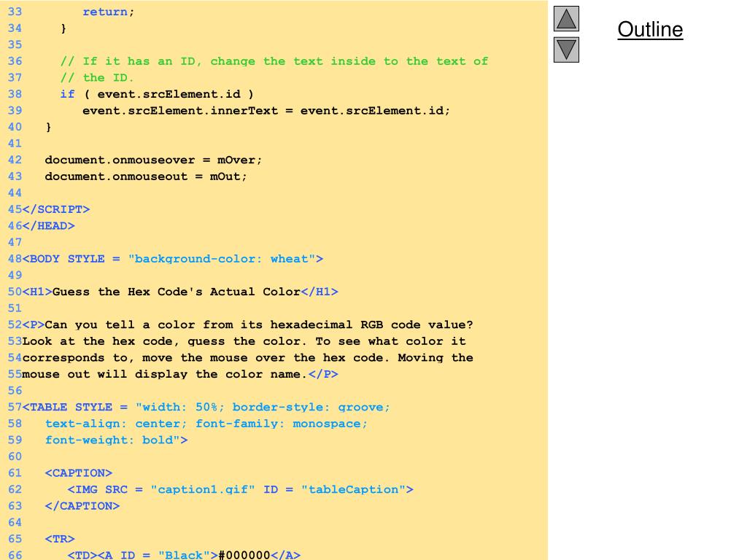Image resolution: width=747 pixels, height=560 pixels.
Task: Click 'font-weight: bold">' on line 59
Action: coord(116,440)
